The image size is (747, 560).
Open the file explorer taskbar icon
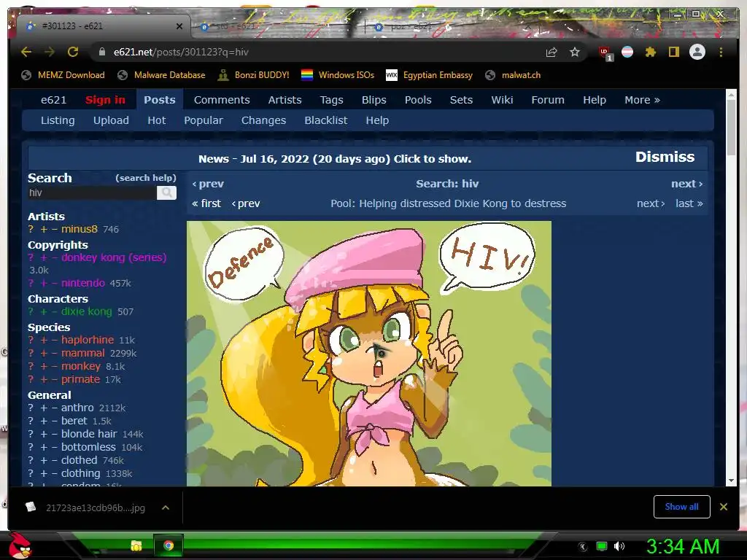pyautogui.click(x=136, y=545)
